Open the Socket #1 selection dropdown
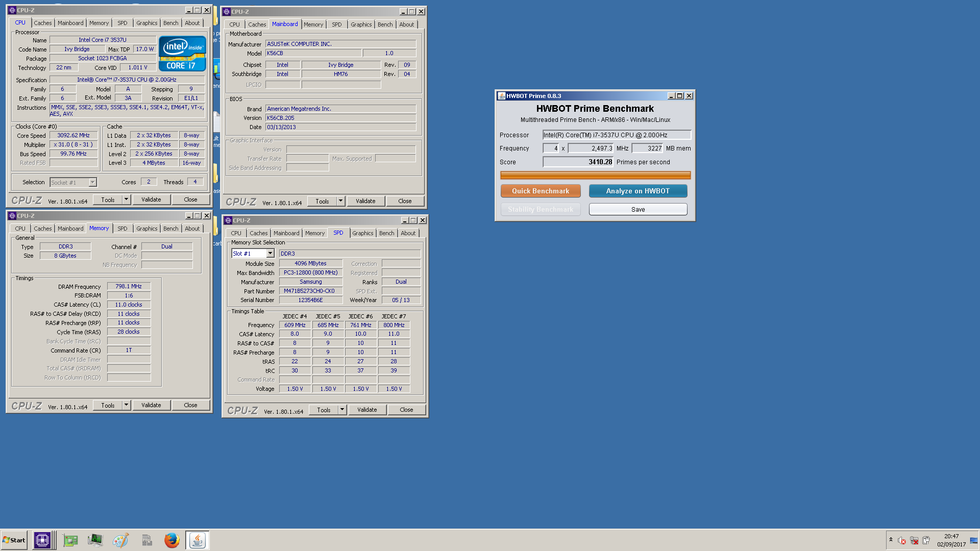Image resolution: width=980 pixels, height=551 pixels. (92, 182)
